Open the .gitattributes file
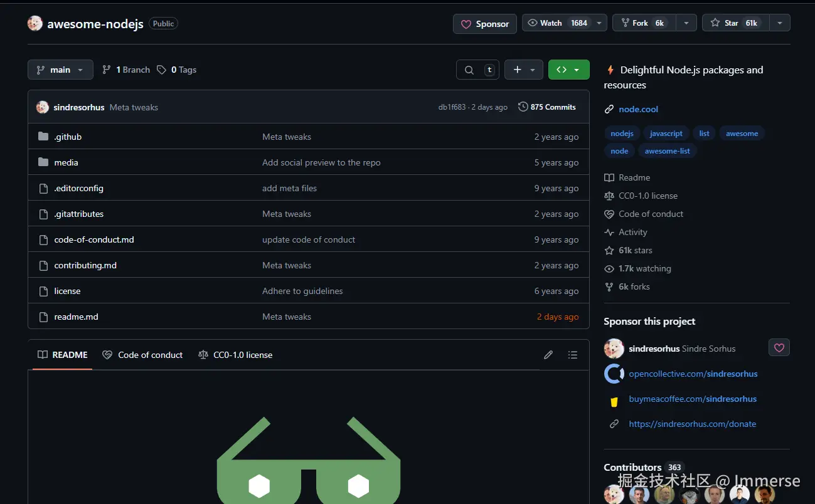The width and height of the screenshot is (815, 504). click(x=79, y=214)
